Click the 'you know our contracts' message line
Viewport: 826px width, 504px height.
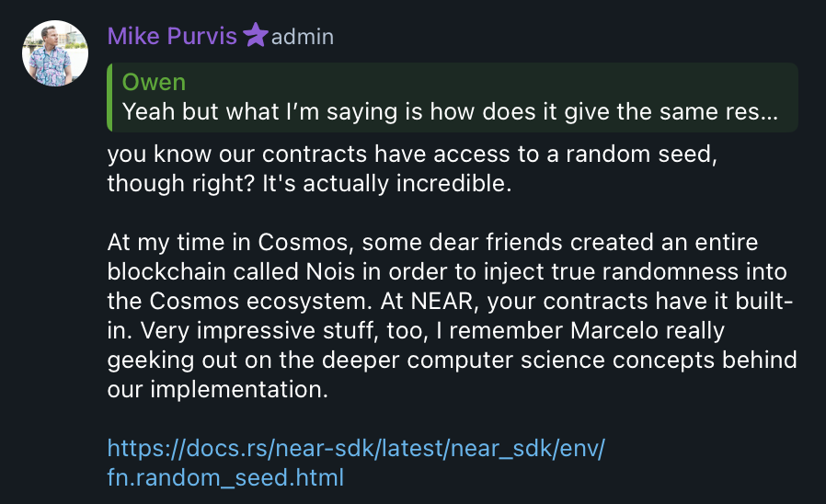click(412, 155)
